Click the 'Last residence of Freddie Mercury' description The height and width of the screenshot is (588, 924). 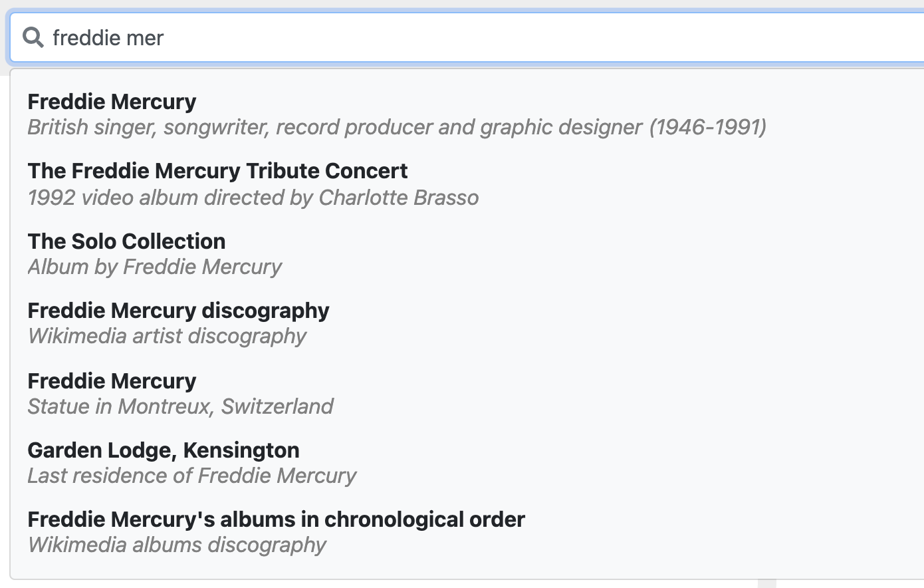(191, 476)
